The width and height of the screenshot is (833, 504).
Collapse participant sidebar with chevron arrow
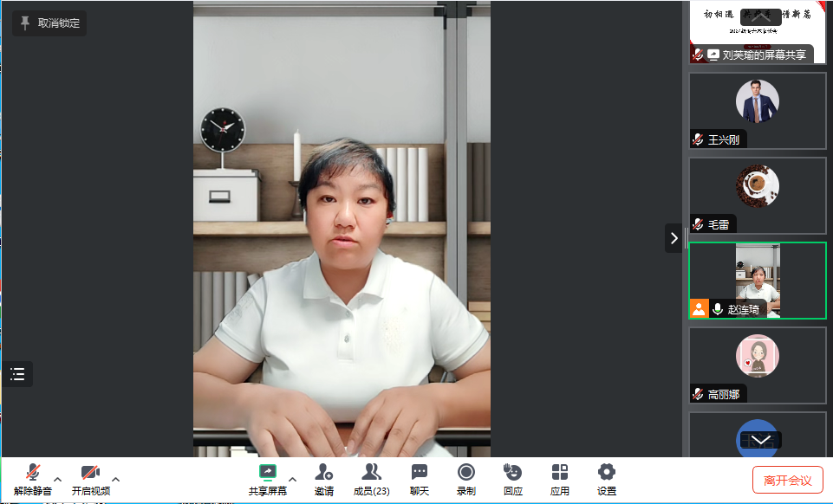pos(674,238)
